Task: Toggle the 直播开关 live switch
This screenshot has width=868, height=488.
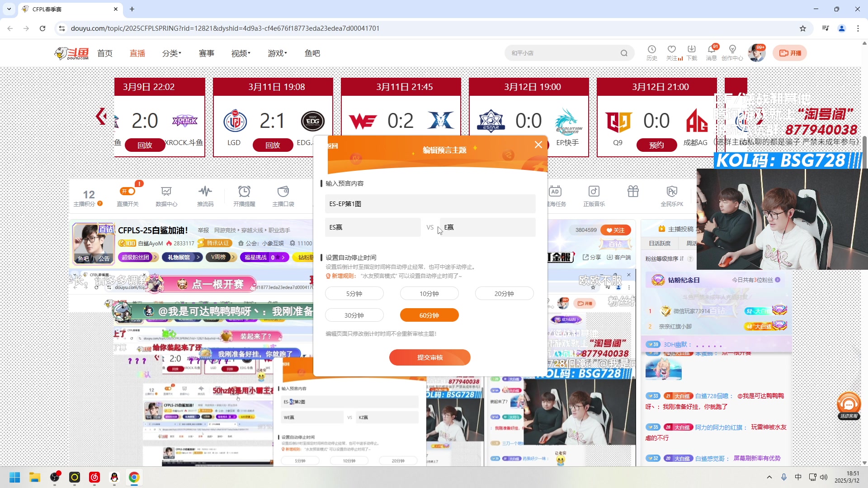Action: [127, 191]
